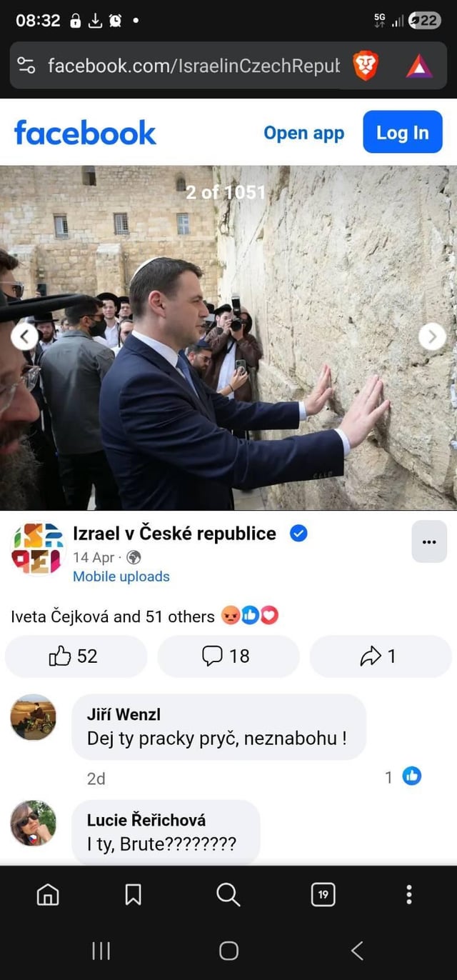Open site settings icon in address bar
This screenshot has height=980, width=457.
(x=26, y=66)
